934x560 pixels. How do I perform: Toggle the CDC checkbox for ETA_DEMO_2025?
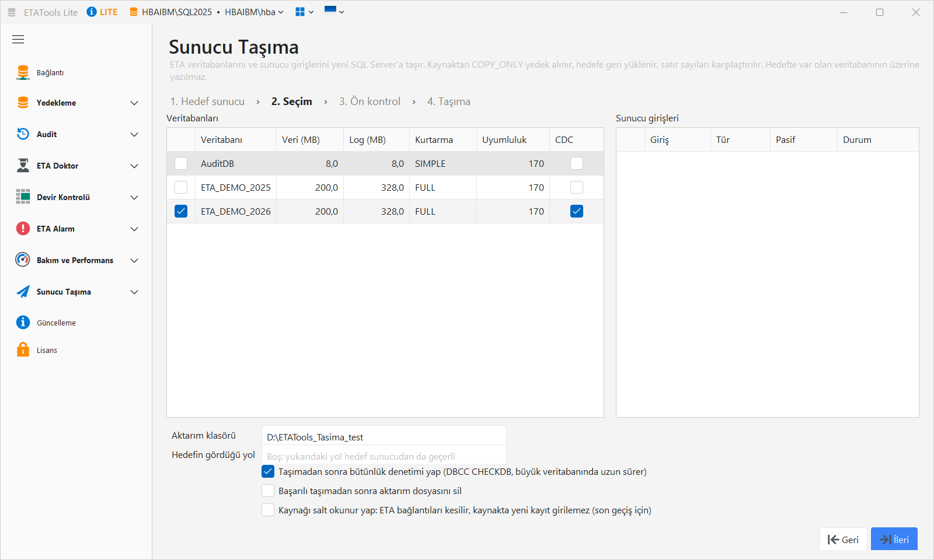tap(577, 187)
